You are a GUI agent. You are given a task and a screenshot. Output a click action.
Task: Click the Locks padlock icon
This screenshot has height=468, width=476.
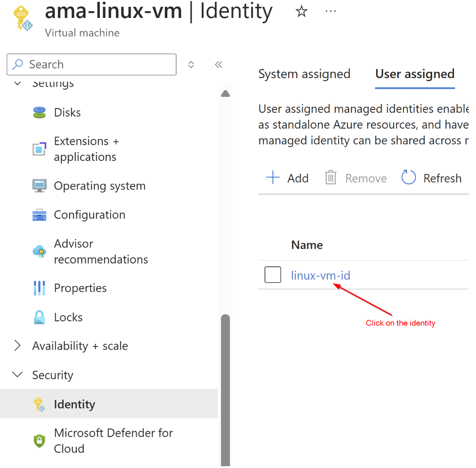pos(39,317)
